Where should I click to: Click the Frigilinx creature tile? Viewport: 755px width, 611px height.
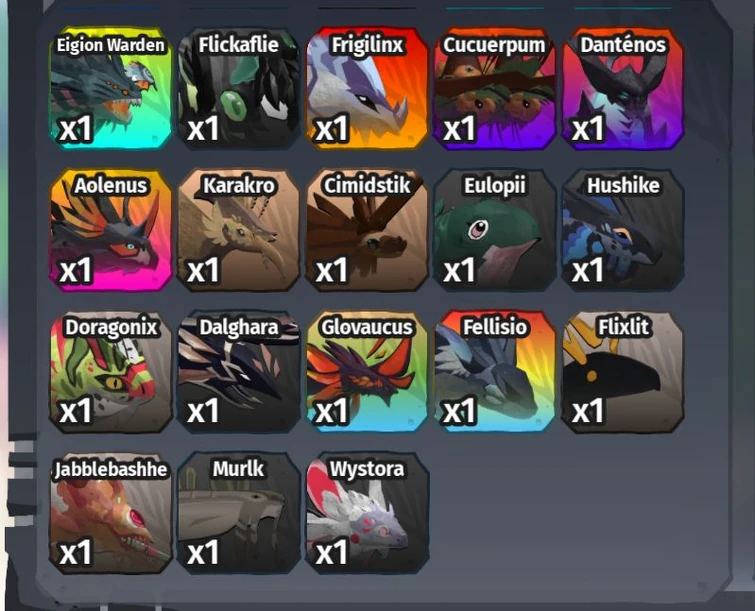tap(367, 88)
